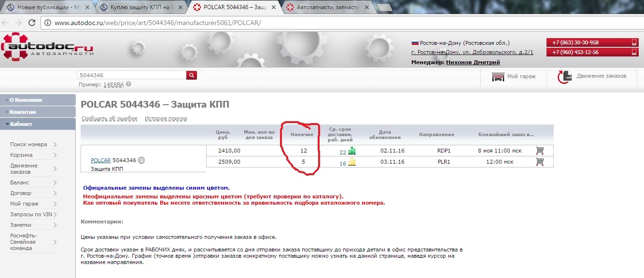Add the 2509,00 offer to cart
The image size is (644, 278).
tap(540, 162)
